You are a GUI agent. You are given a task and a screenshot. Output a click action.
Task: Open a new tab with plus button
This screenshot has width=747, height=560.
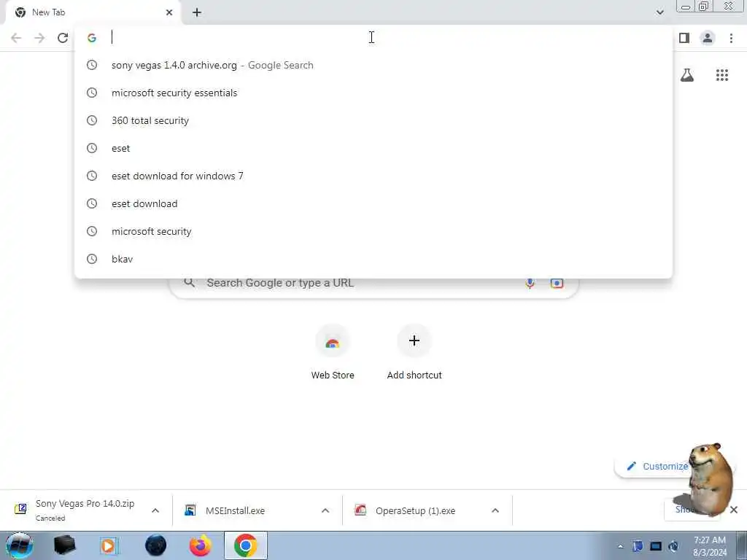click(197, 12)
